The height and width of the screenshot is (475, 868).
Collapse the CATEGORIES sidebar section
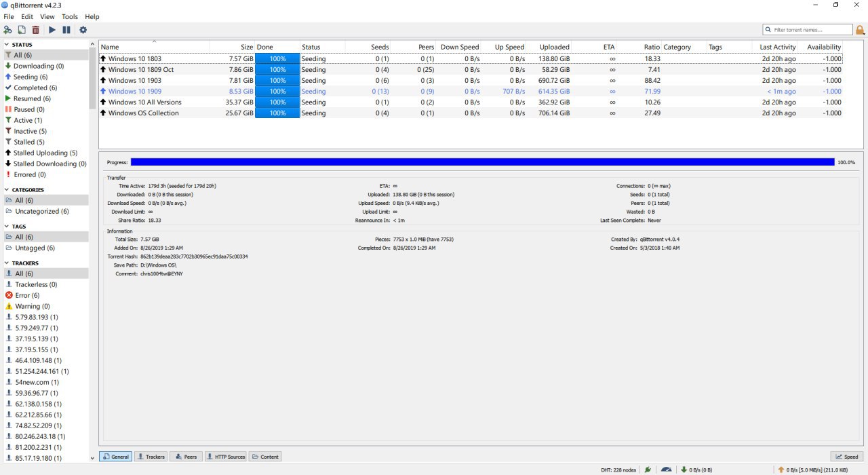[7, 190]
